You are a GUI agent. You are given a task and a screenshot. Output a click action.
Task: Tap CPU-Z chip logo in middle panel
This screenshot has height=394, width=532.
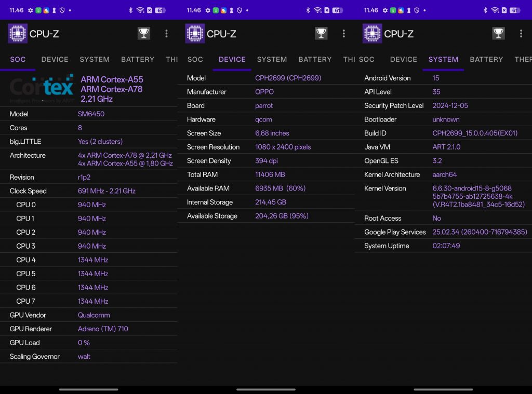coord(195,33)
